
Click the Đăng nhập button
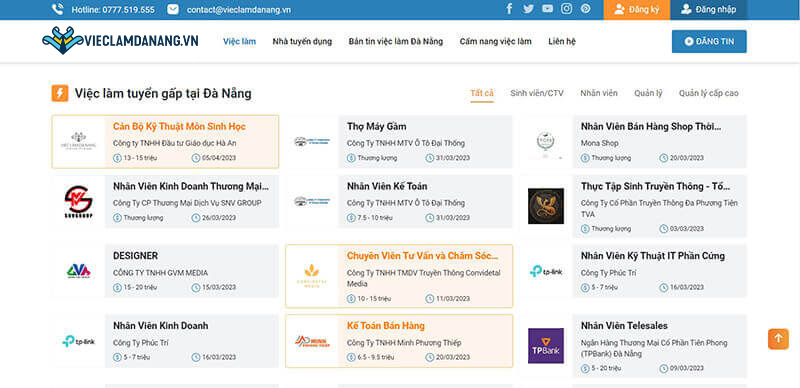(709, 10)
